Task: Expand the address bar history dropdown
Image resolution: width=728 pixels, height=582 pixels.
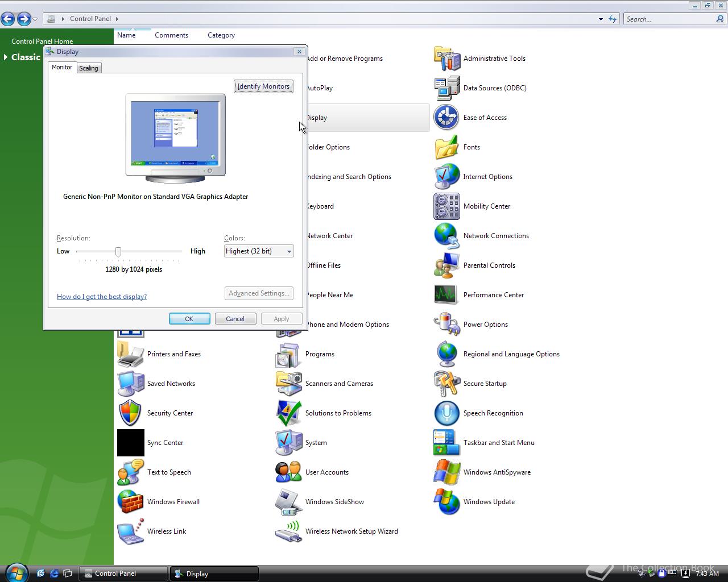Action: 601,19
